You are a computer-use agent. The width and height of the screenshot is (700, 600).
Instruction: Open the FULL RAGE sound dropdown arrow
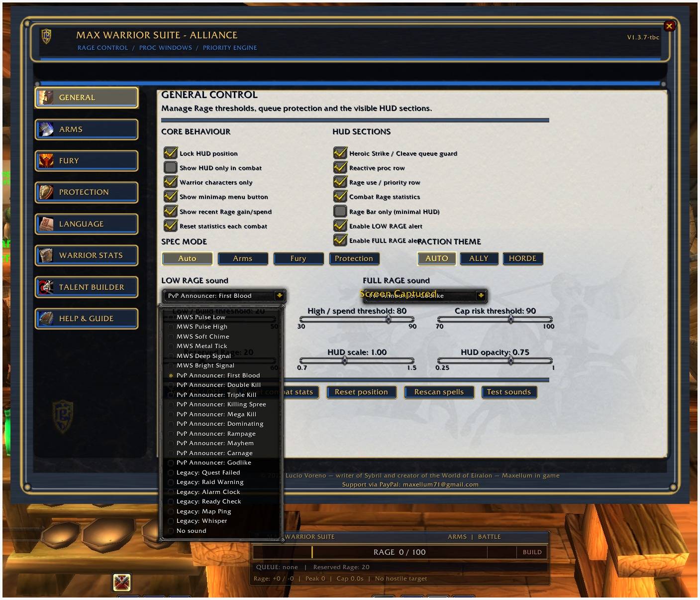point(481,296)
